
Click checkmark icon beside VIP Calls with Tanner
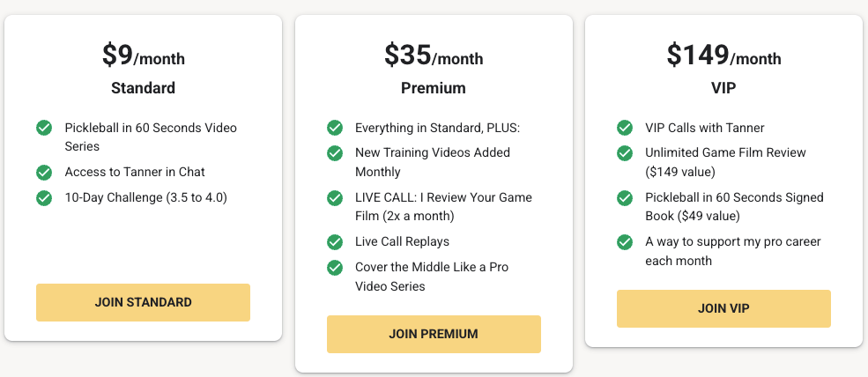[x=625, y=128]
